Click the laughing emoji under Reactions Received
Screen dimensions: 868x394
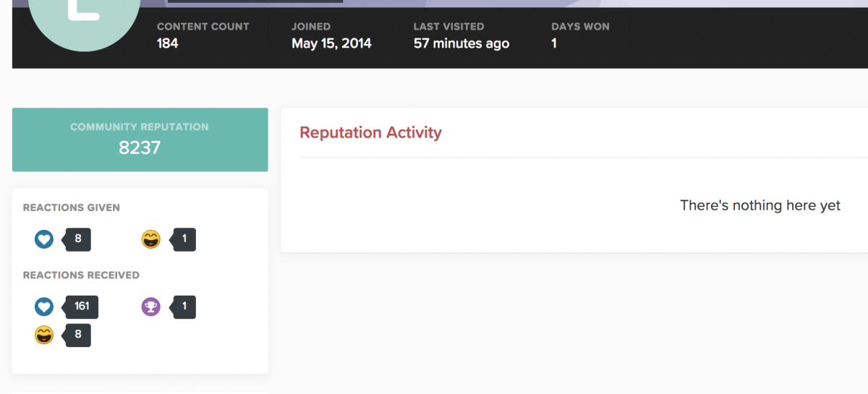click(x=44, y=335)
